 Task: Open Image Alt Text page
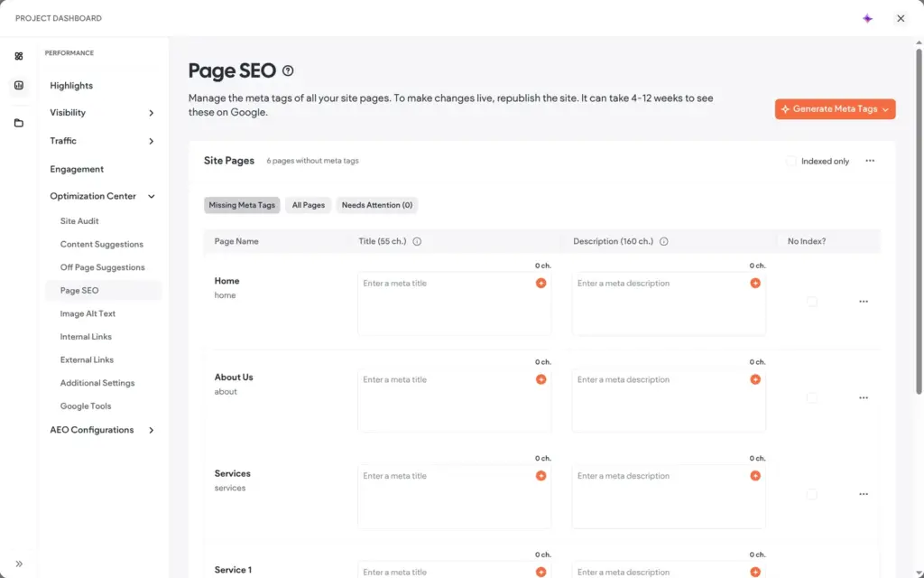tap(88, 313)
